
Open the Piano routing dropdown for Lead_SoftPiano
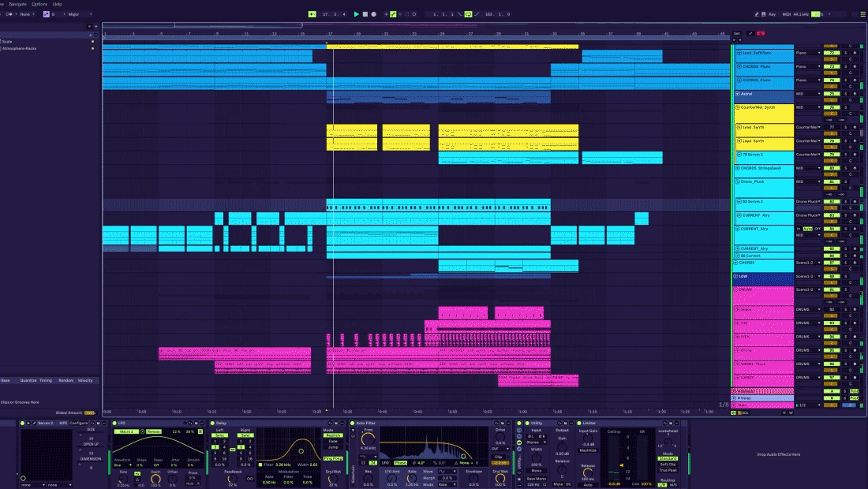point(808,53)
